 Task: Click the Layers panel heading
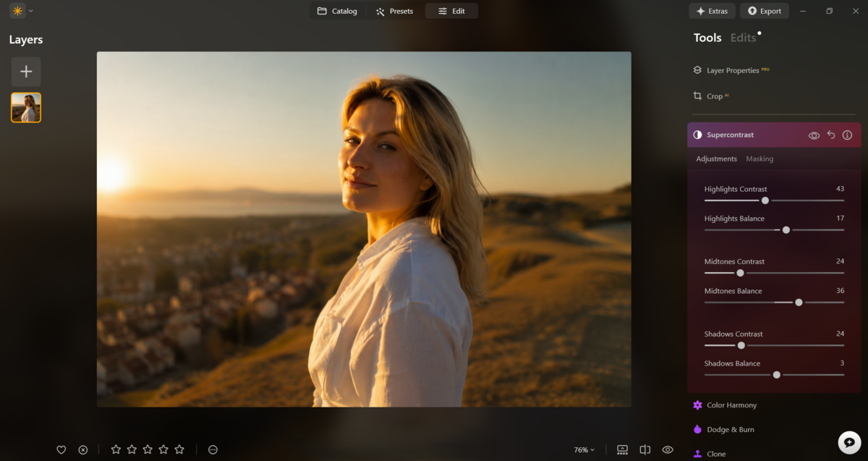click(26, 40)
